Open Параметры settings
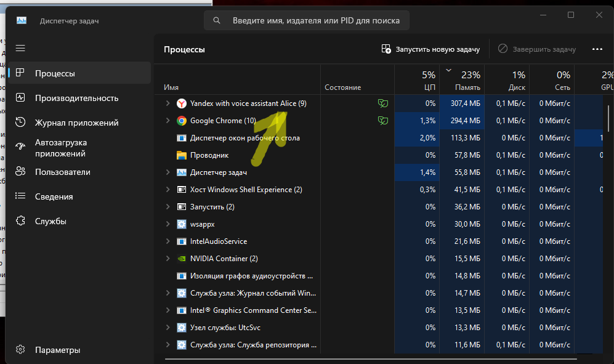The image size is (614, 364). pos(79,350)
